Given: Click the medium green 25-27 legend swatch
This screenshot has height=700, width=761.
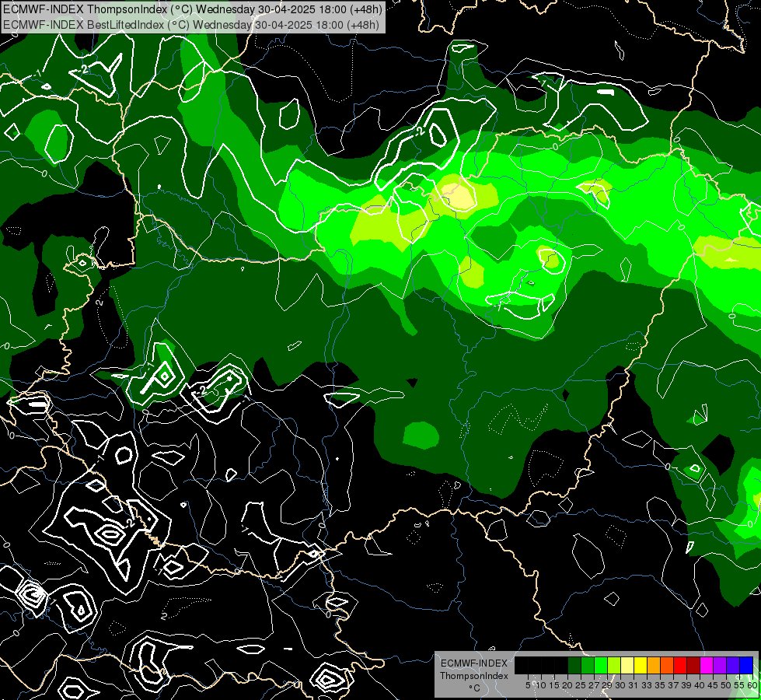Looking at the screenshot, I should pos(588,665).
